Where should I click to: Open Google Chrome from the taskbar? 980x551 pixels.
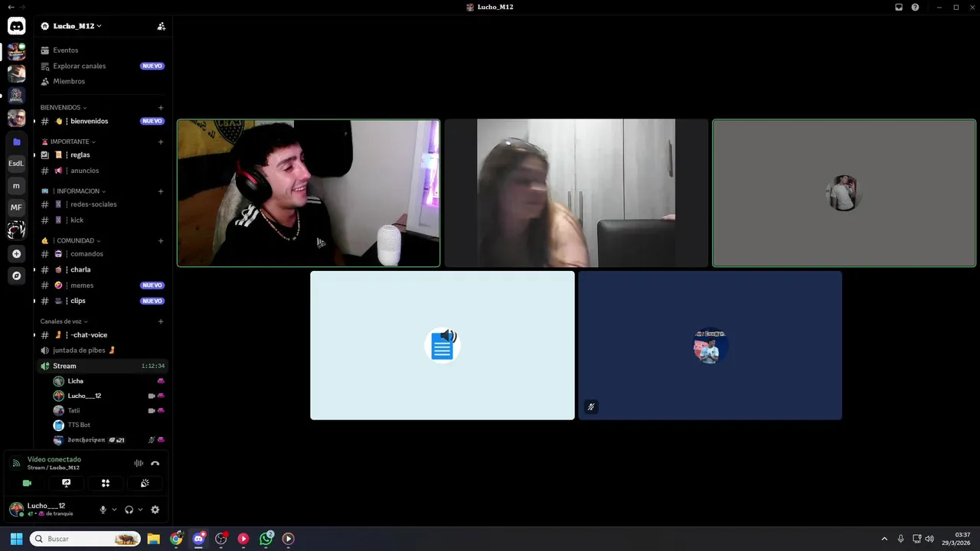[176, 539]
